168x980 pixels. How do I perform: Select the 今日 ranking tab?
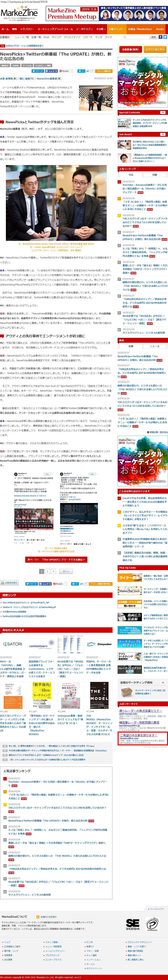pyautogui.click(x=131, y=175)
